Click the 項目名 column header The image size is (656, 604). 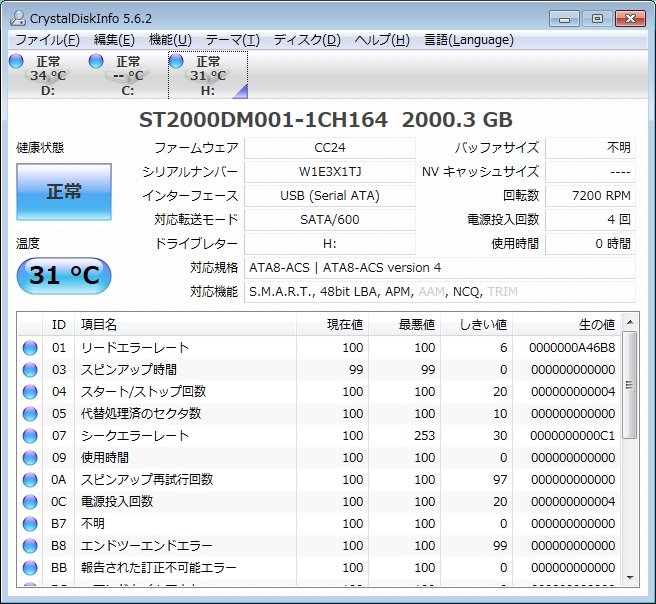[185, 325]
